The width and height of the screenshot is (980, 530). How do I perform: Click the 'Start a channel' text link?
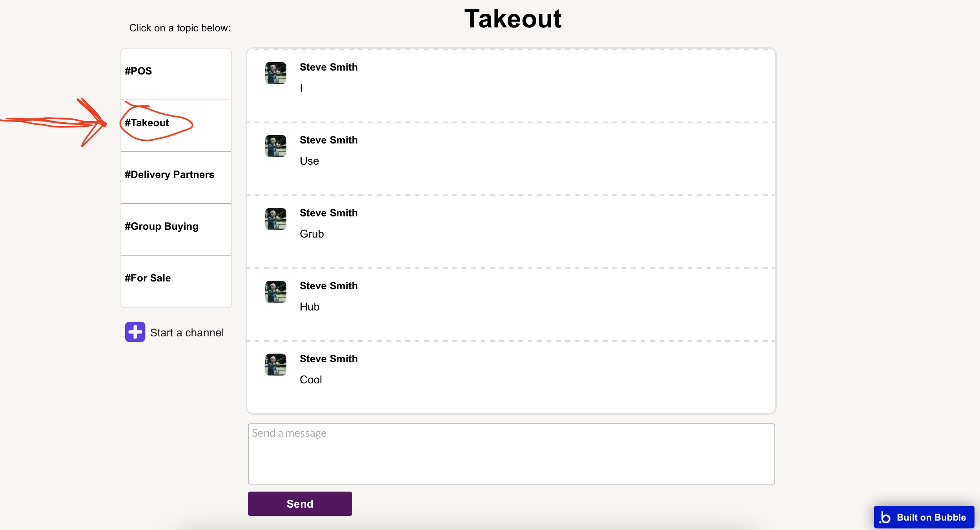187,332
